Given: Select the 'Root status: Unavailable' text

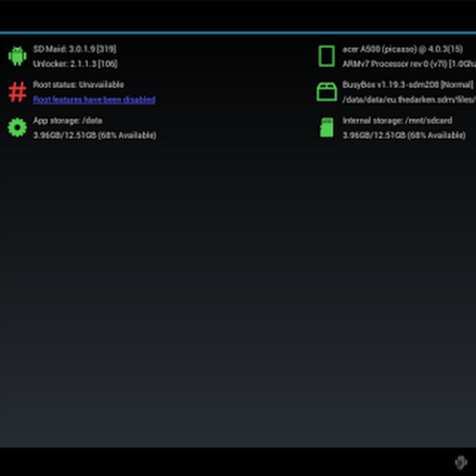Looking at the screenshot, I should 78,85.
